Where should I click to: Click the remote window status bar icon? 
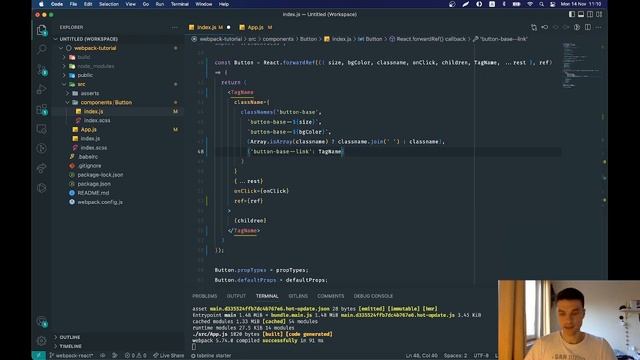39,356
